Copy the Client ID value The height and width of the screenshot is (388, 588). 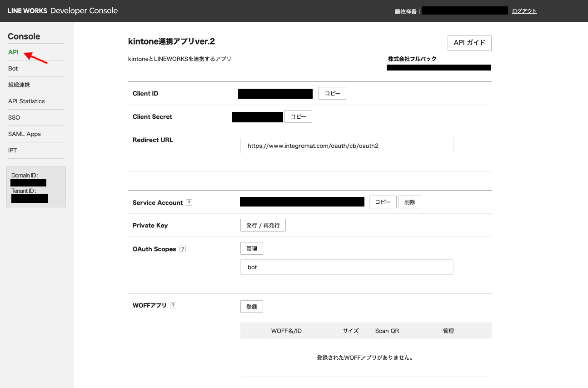point(332,94)
